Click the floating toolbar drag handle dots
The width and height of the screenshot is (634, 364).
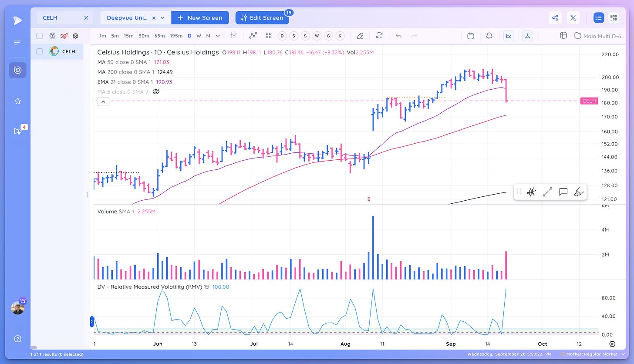coord(519,192)
